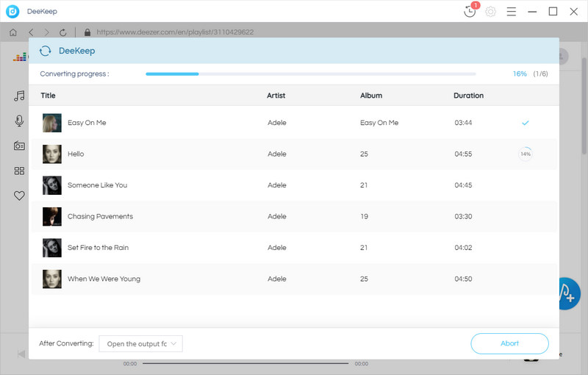Open the microphone podcasts sidebar icon
The width and height of the screenshot is (588, 375).
(19, 121)
